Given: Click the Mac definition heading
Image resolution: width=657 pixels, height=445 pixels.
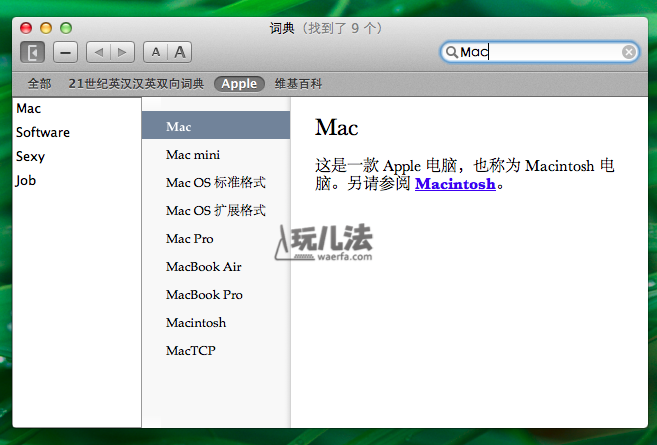Looking at the screenshot, I should coord(336,127).
